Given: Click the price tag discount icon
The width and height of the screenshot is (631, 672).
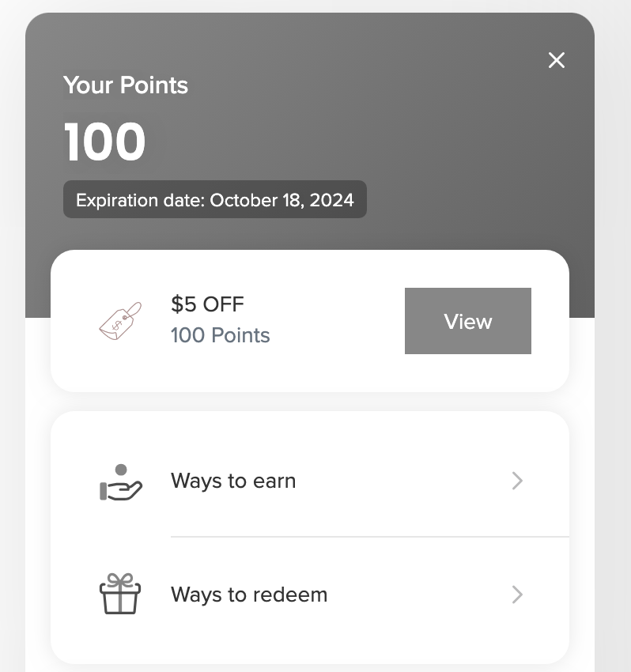Looking at the screenshot, I should tap(120, 321).
